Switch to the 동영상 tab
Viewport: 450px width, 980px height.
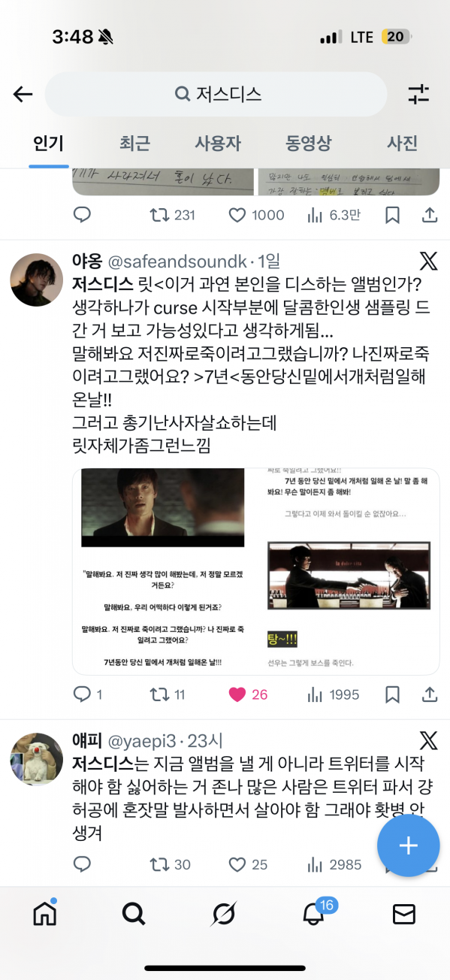pyautogui.click(x=308, y=144)
